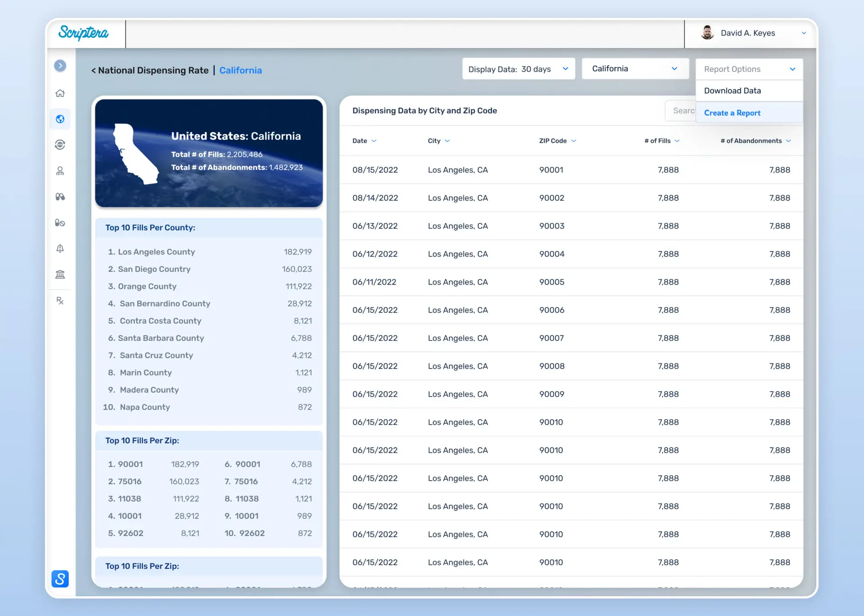This screenshot has width=864, height=616.
Task: Open the pills icon in sidebar
Action: (60, 197)
